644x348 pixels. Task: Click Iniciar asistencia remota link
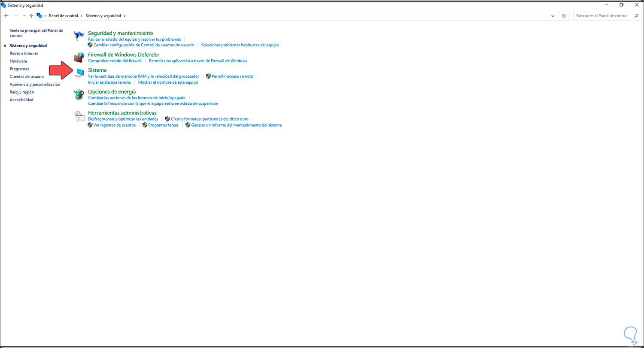click(109, 82)
